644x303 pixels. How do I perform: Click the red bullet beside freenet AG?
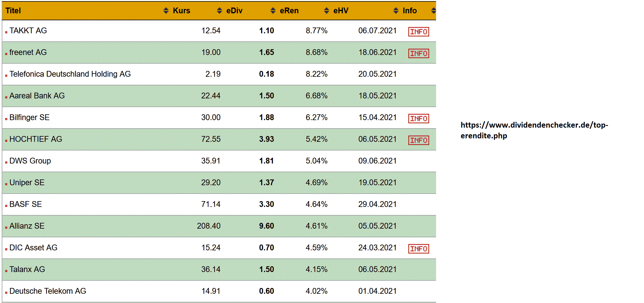pyautogui.click(x=6, y=54)
